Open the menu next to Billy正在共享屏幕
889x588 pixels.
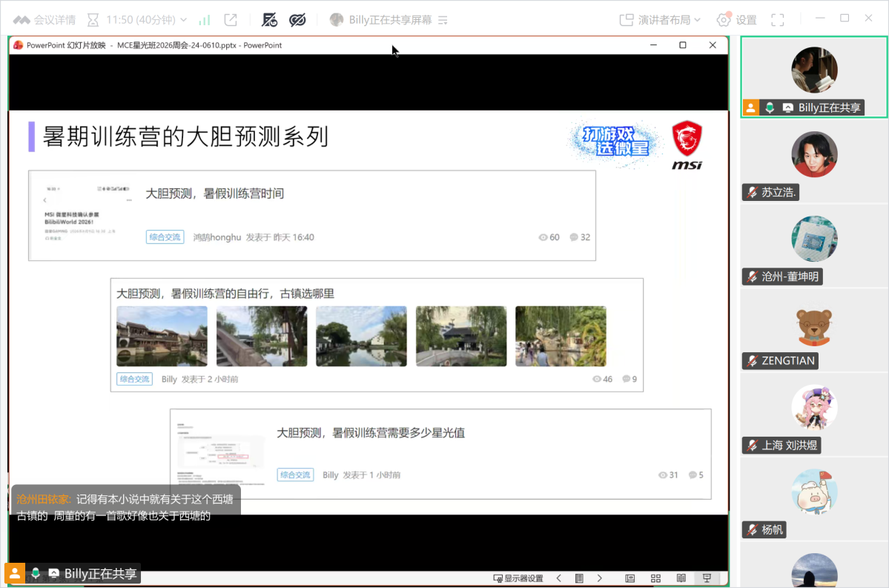click(443, 21)
